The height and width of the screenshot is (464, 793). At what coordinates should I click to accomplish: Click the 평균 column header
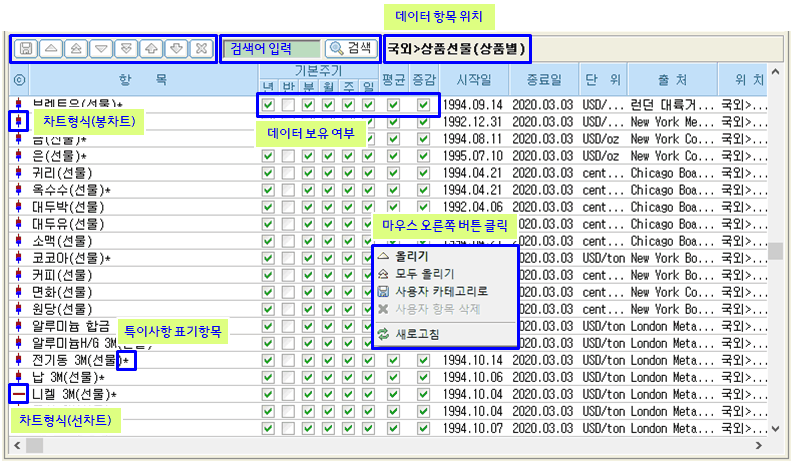[393, 80]
